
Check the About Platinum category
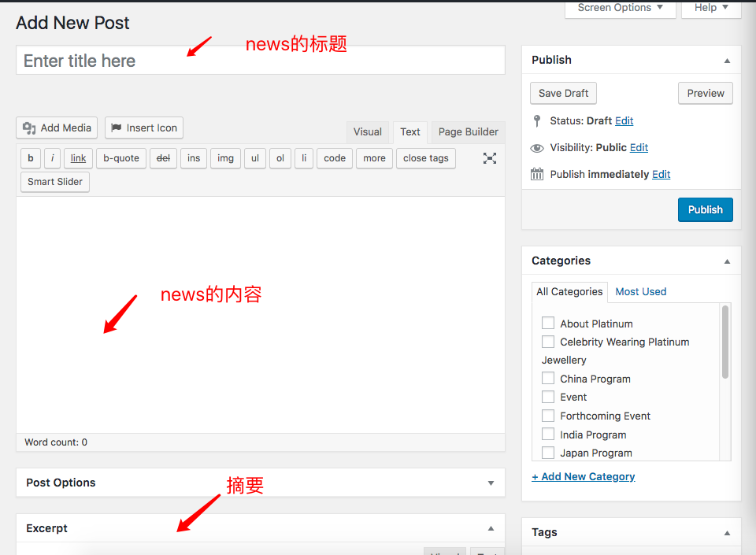click(548, 323)
